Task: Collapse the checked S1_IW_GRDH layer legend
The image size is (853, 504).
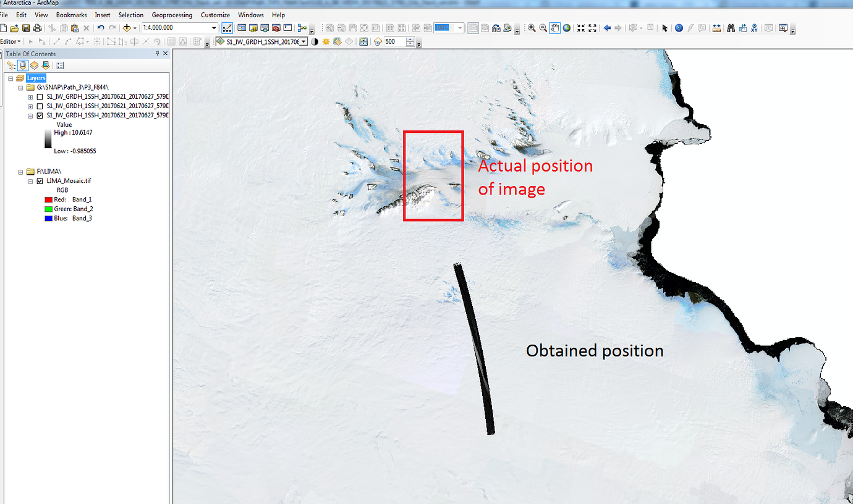Action: (x=30, y=115)
